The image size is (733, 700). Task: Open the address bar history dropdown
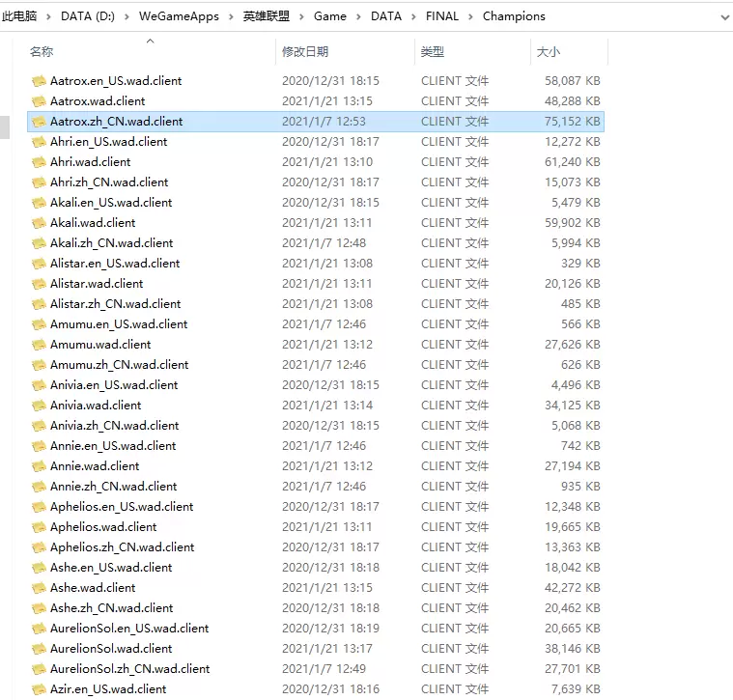[x=724, y=17]
